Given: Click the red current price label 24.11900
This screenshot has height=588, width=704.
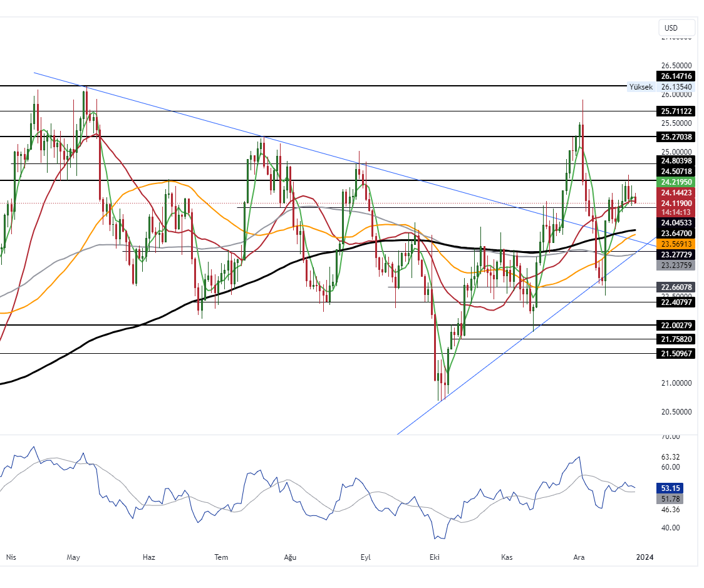Looking at the screenshot, I should pyautogui.click(x=676, y=204).
